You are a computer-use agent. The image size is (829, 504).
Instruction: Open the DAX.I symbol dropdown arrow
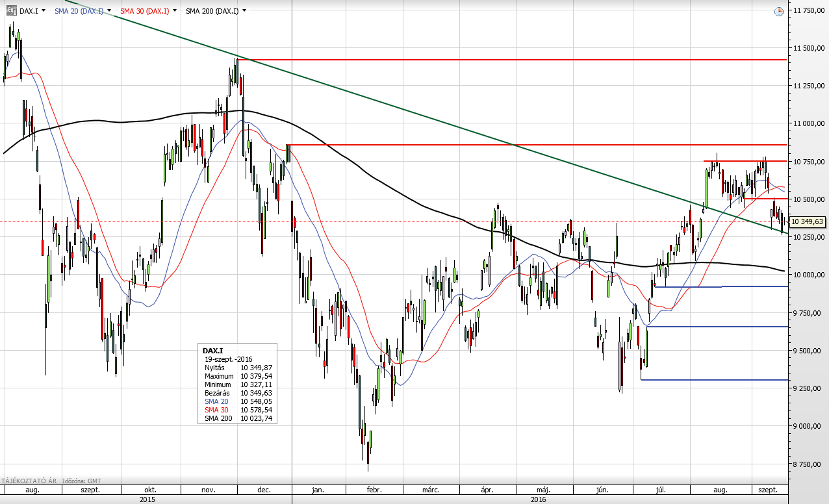coord(43,11)
